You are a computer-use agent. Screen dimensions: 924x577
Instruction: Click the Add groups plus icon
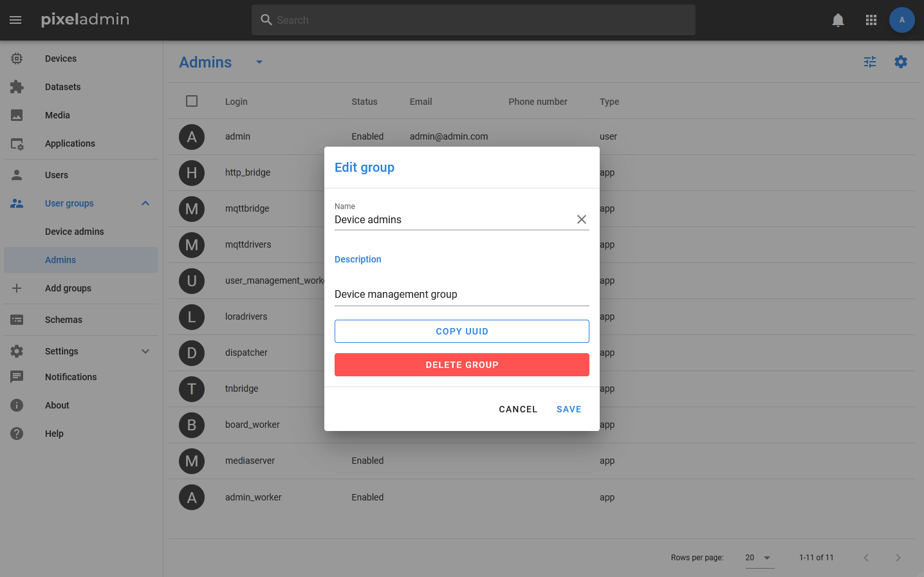[x=17, y=288]
